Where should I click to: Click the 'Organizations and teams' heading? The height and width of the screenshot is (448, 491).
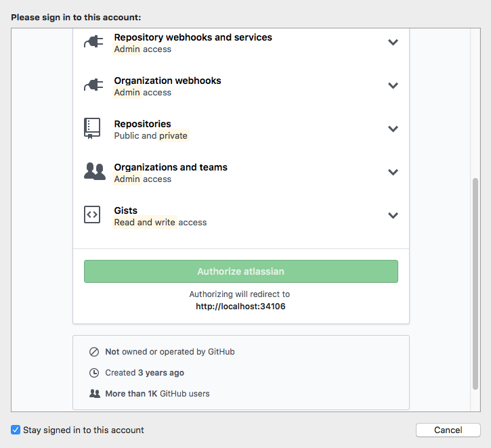coord(171,167)
